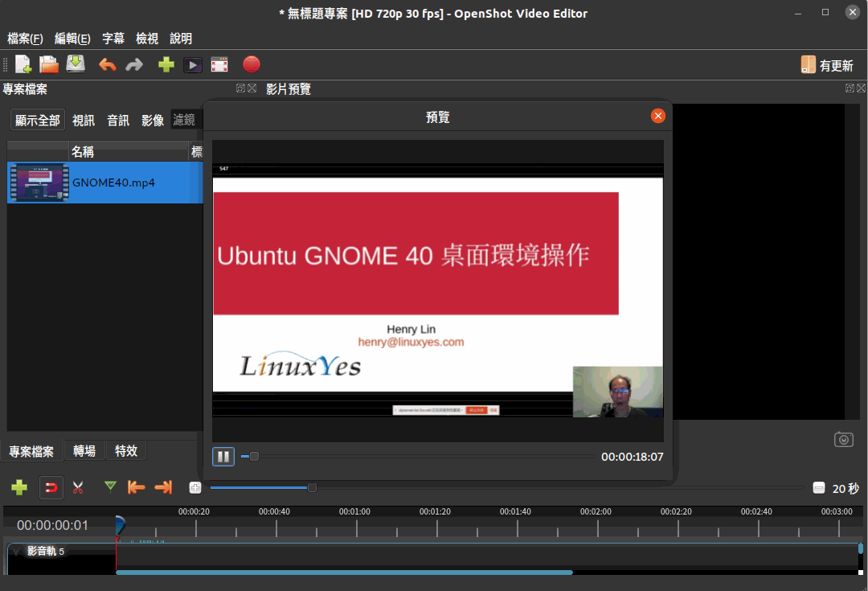
Task: Export video with red circle button
Action: coord(252,64)
